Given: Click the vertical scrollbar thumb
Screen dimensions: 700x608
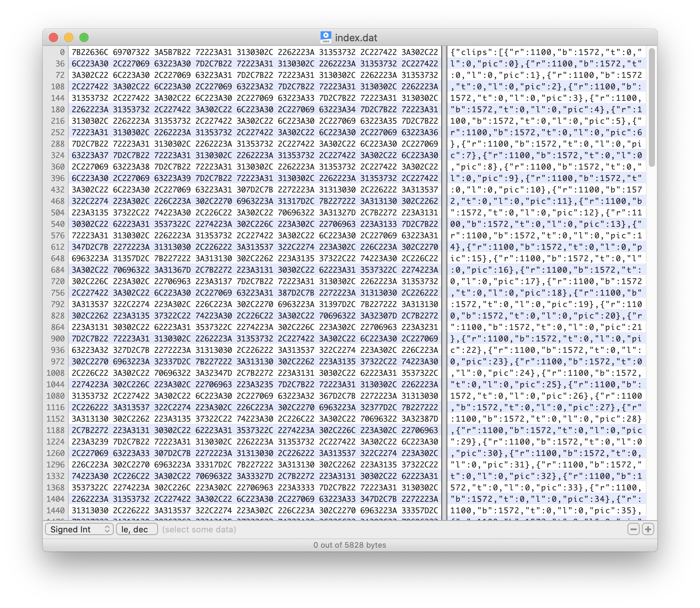Looking at the screenshot, I should 652,107.
